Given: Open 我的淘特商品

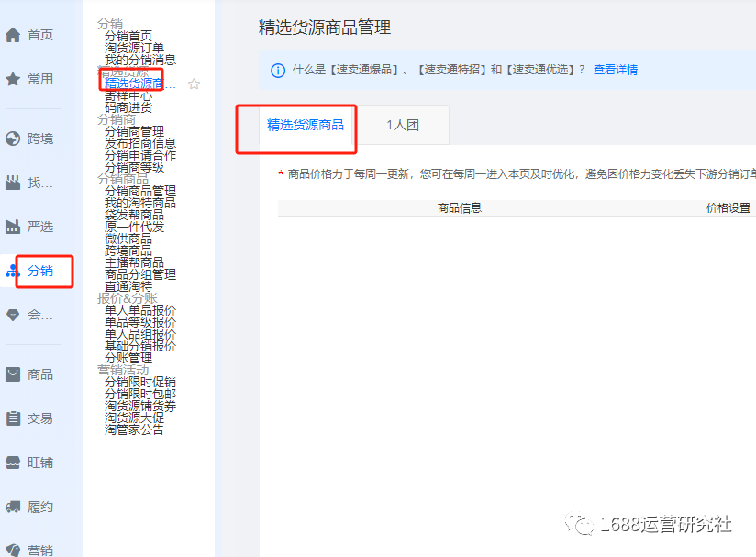Looking at the screenshot, I should point(140,203).
